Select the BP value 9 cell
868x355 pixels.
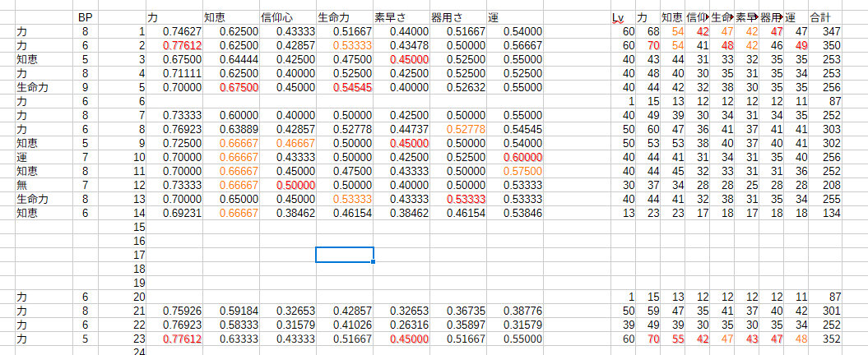coord(86,87)
